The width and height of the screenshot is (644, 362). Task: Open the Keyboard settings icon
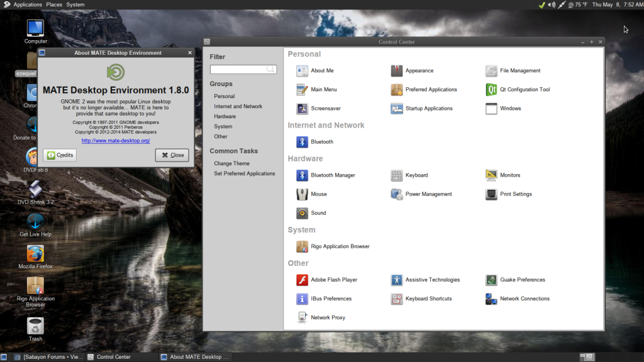pyautogui.click(x=396, y=175)
